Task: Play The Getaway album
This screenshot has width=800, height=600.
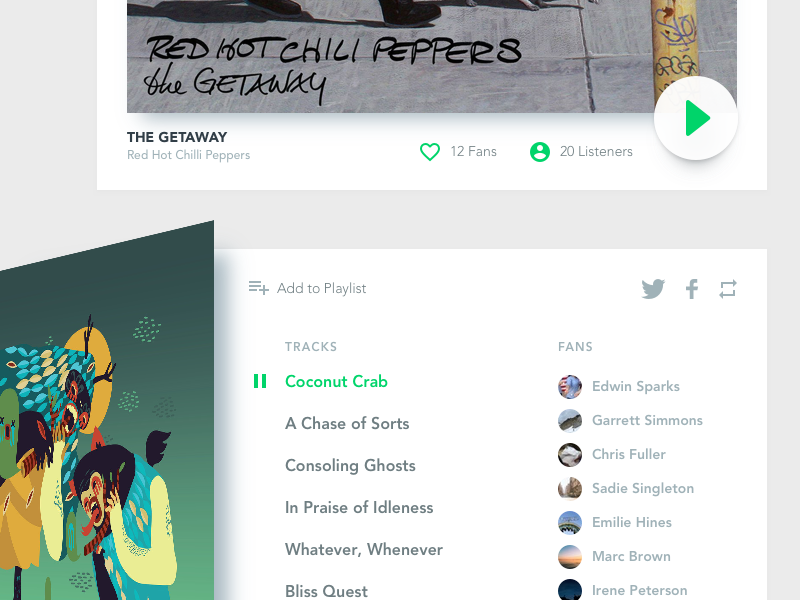Action: coord(696,118)
